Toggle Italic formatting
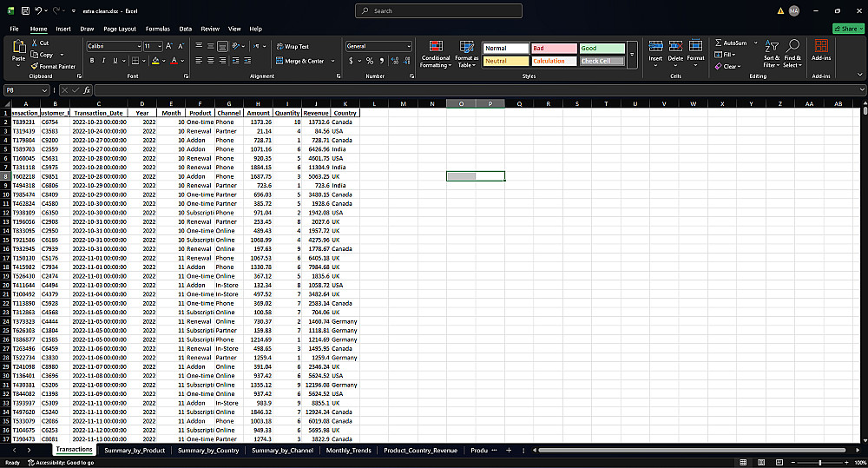This screenshot has width=868, height=468. (x=103, y=61)
